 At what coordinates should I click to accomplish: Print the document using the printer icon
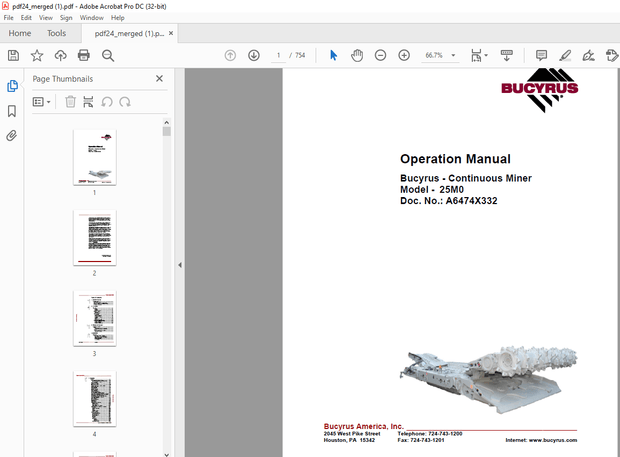[x=84, y=55]
